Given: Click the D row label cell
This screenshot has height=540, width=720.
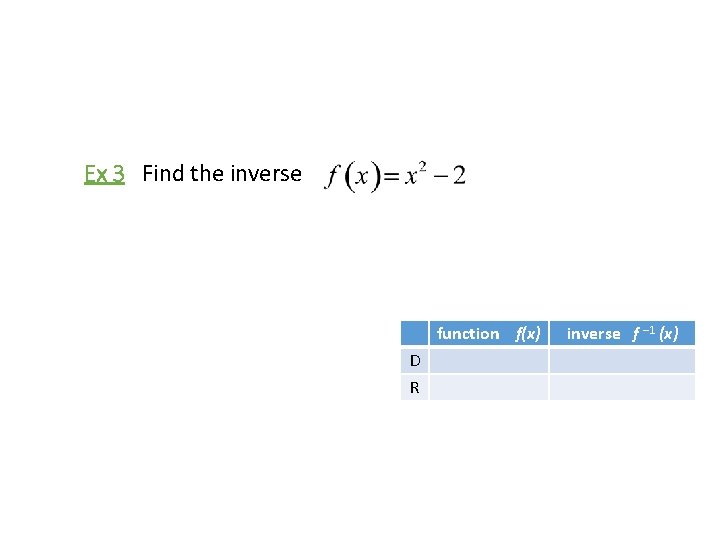Looking at the screenshot, I should 415,360.
